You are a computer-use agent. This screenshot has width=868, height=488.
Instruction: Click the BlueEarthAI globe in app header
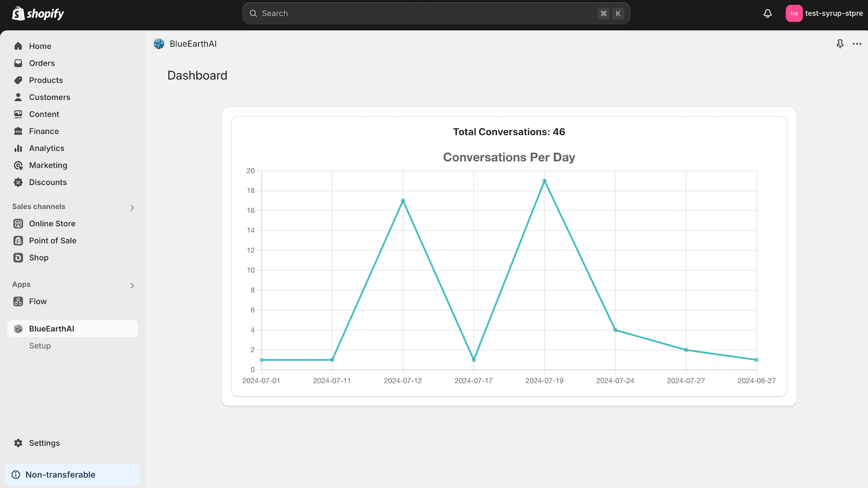159,44
